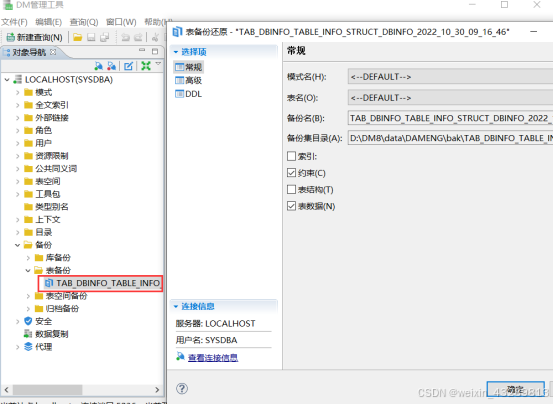Viewport: 553px width, 404px height.
Task: Enable the 索引 checkbox
Action: (291, 156)
